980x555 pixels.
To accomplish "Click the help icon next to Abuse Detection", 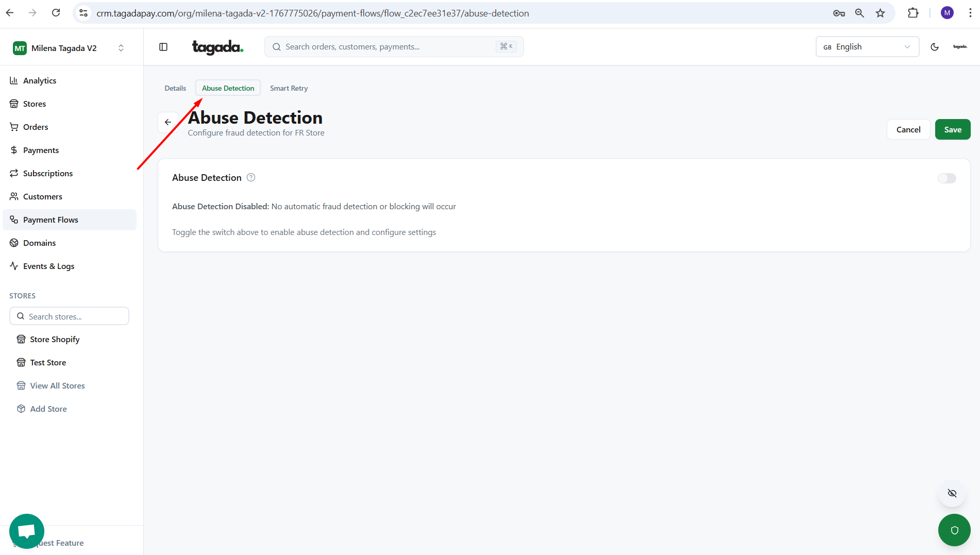I will click(251, 178).
